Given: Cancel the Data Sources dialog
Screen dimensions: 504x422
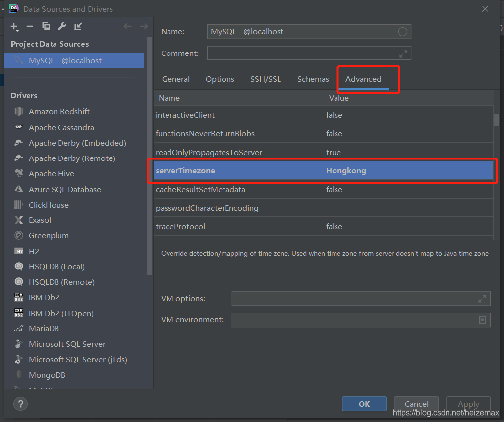Looking at the screenshot, I should pos(416,403).
